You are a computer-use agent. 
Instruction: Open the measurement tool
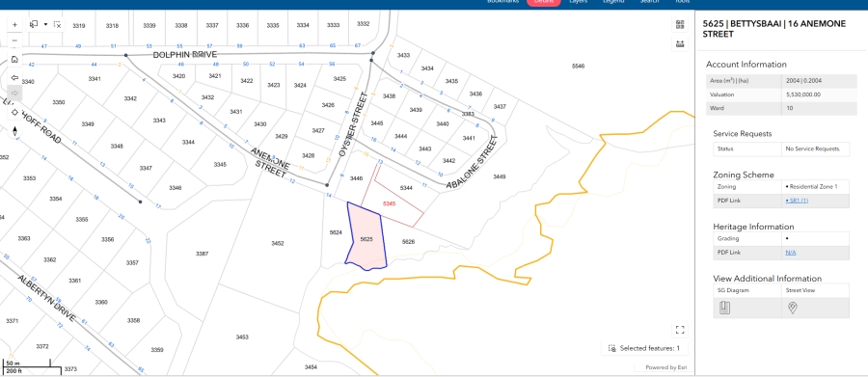pos(680,43)
